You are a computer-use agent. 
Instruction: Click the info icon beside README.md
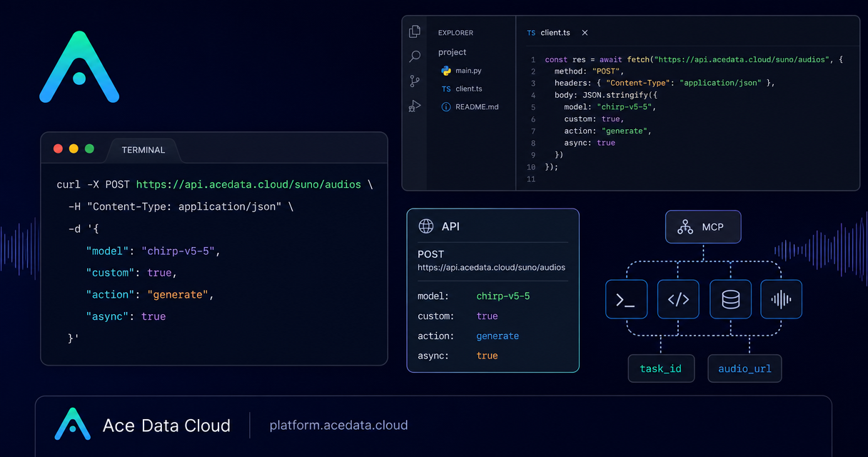click(446, 107)
